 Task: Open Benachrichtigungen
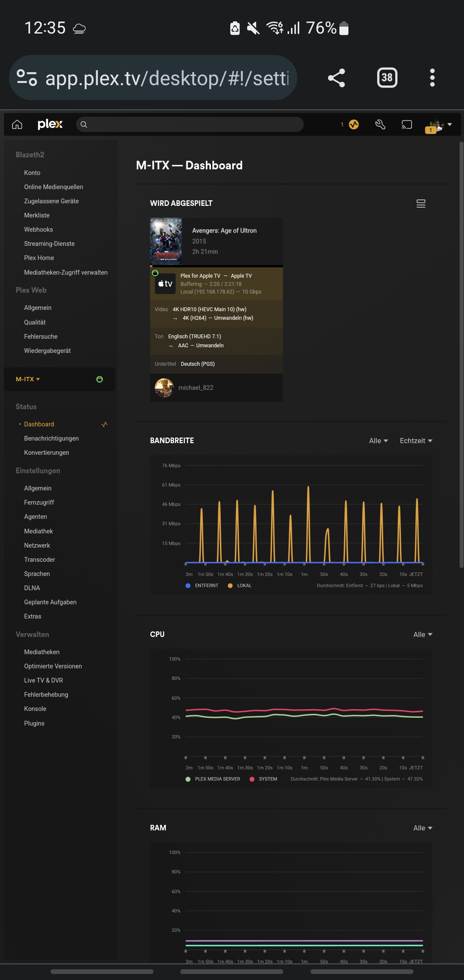[x=52, y=438]
